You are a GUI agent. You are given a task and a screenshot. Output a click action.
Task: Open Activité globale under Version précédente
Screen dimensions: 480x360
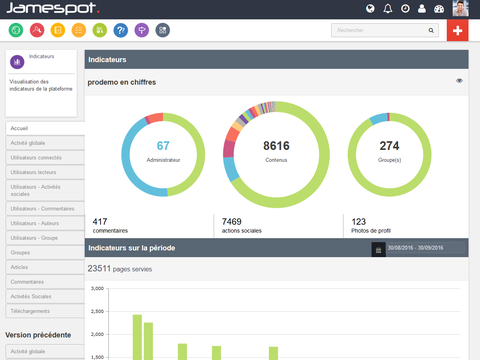click(45, 352)
